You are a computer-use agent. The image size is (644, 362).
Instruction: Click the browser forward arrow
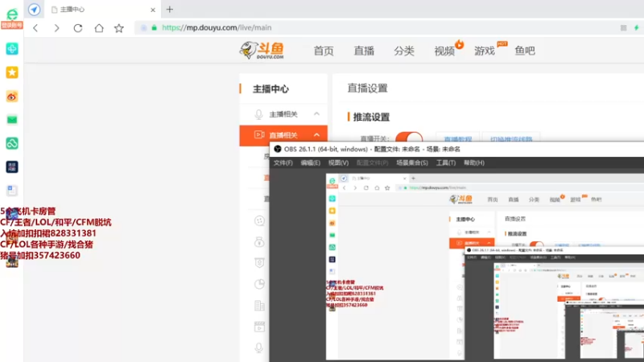pyautogui.click(x=56, y=28)
